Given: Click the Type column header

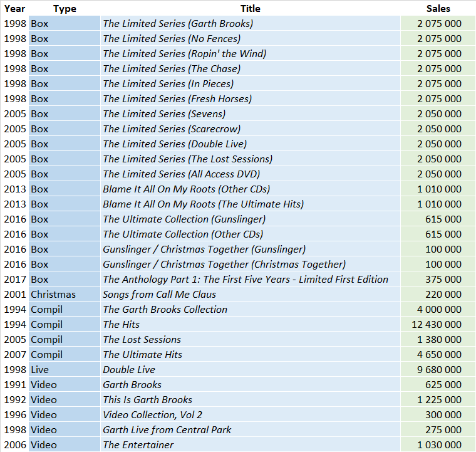Looking at the screenshot, I should [x=65, y=9].
